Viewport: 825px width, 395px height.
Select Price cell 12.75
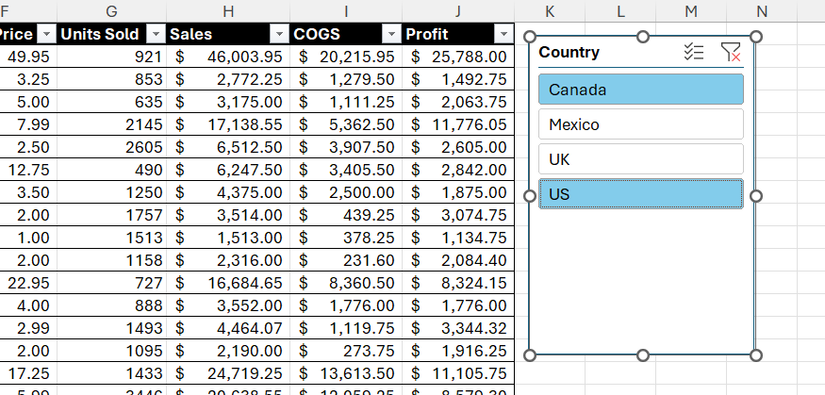[x=28, y=170]
